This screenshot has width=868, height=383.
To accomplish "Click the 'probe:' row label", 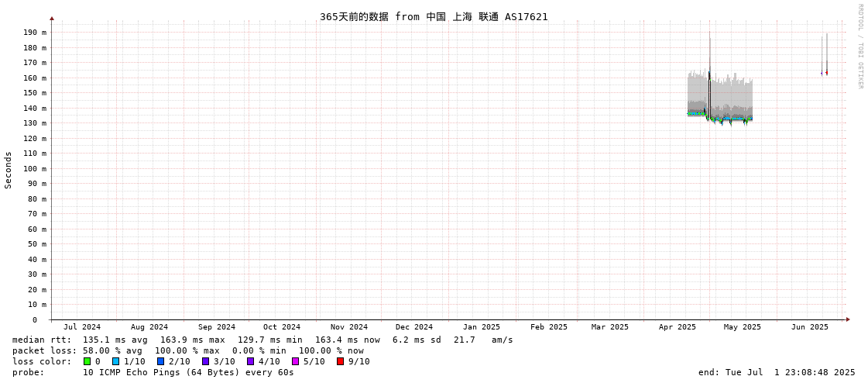I will 28,372.
